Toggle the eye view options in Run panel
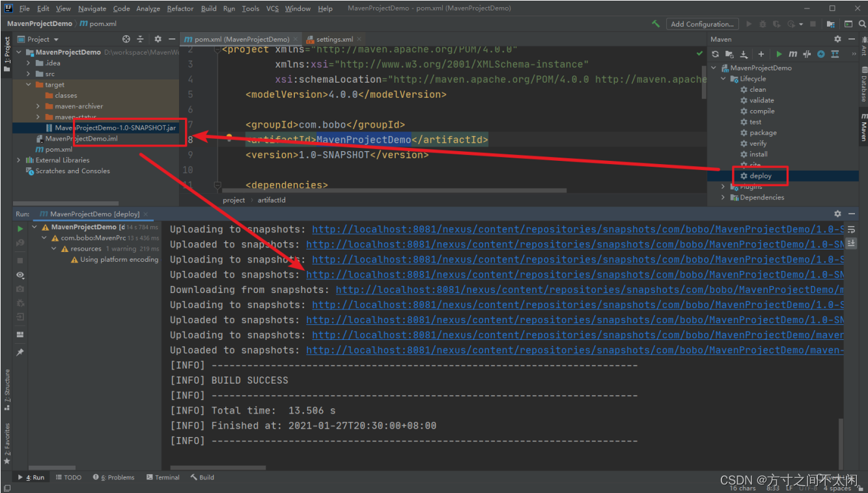 (20, 275)
